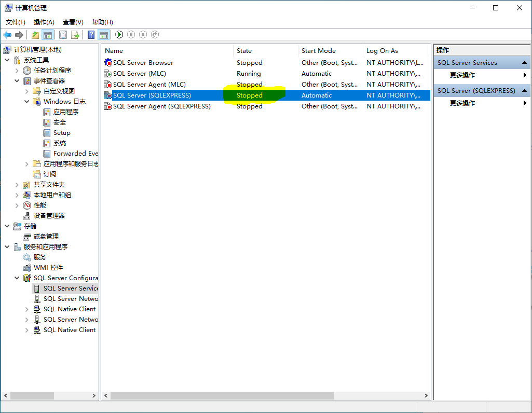Click the restart service toolbar icon
Viewport: 532px width, 413px height.
tap(155, 35)
